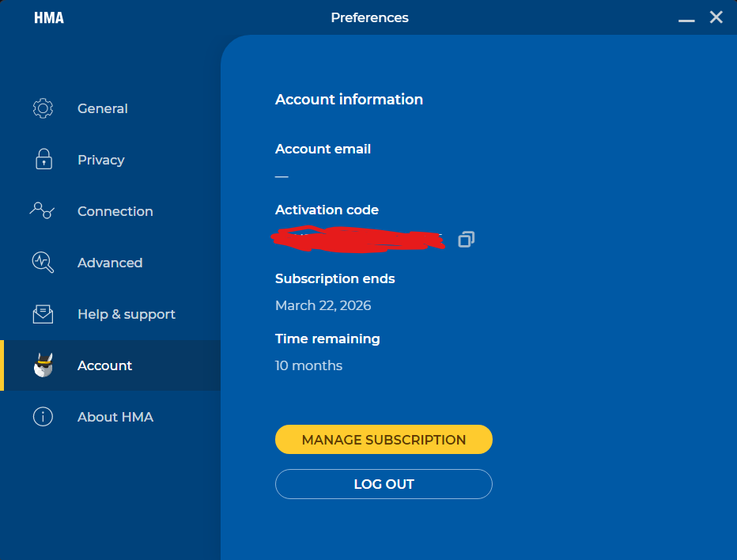Click the Log Out button
This screenshot has height=560, width=737.
pyautogui.click(x=384, y=484)
